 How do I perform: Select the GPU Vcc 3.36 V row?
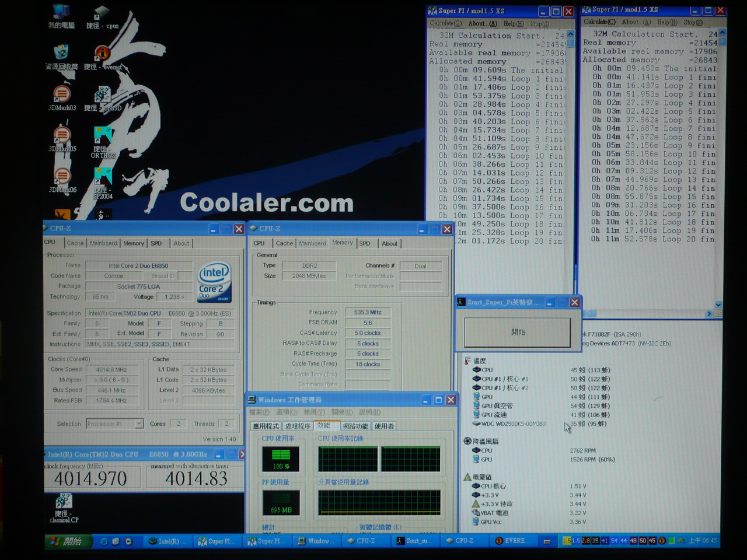coord(529,521)
